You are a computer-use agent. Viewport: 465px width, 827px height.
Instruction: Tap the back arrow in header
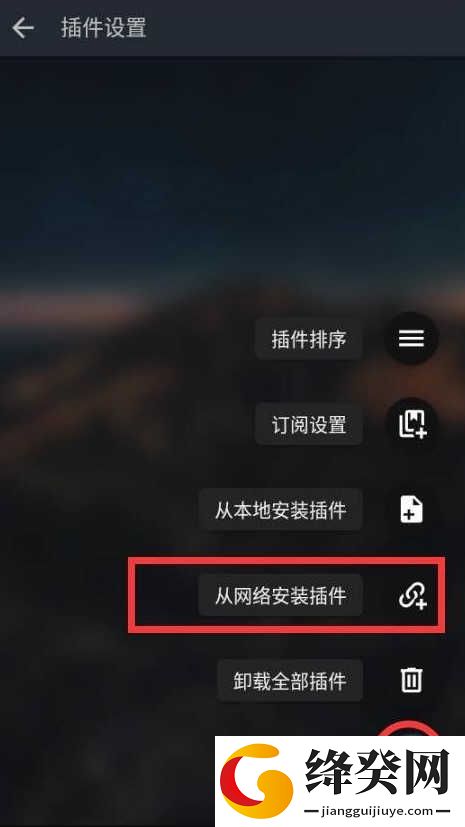(23, 27)
